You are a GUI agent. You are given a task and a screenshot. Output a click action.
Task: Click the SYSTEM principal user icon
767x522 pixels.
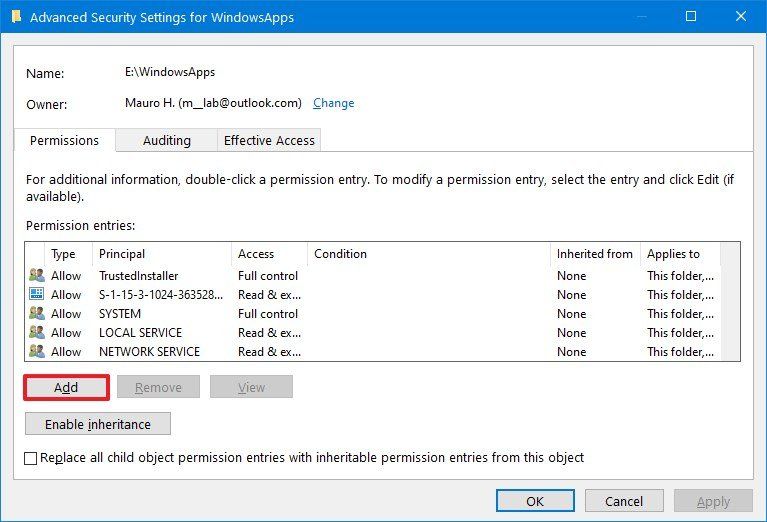click(x=37, y=314)
